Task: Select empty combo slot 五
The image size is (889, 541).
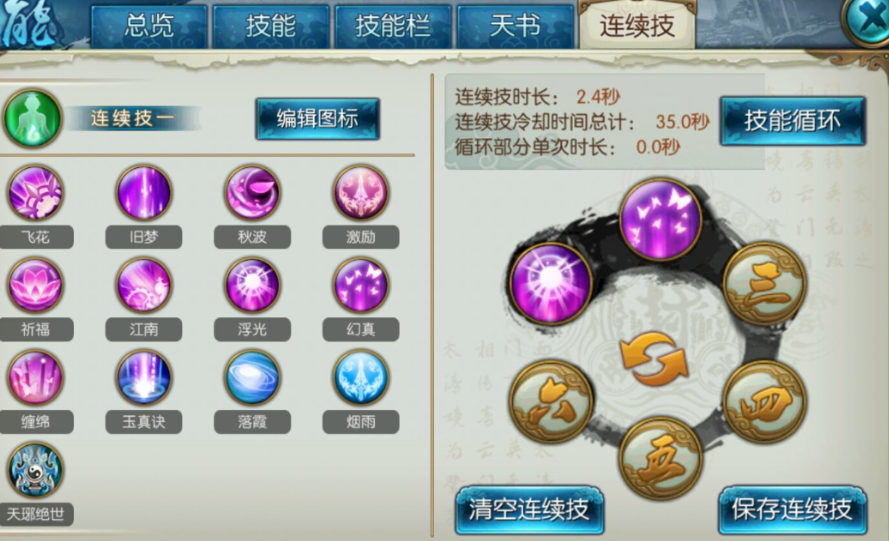Action: click(x=660, y=458)
